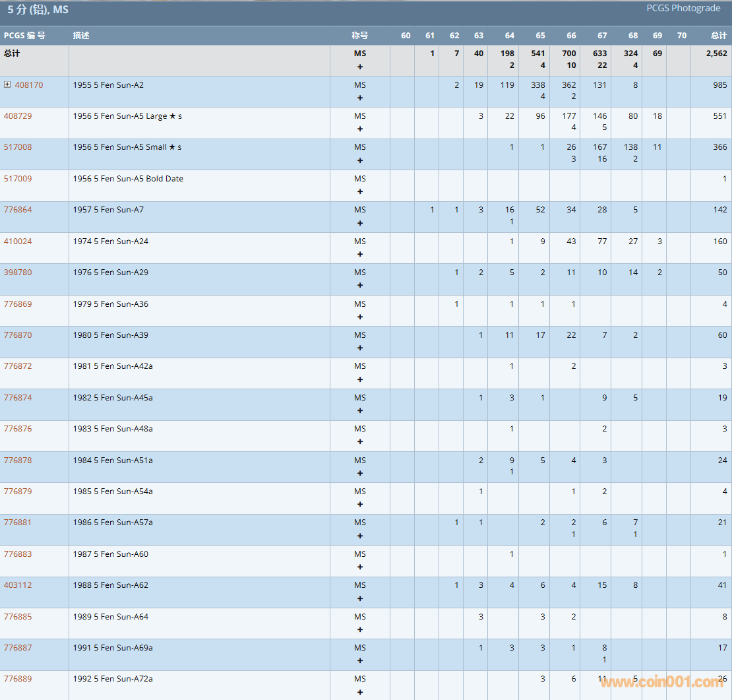
Task: Open PCGS number 776874 link
Action: pos(18,398)
